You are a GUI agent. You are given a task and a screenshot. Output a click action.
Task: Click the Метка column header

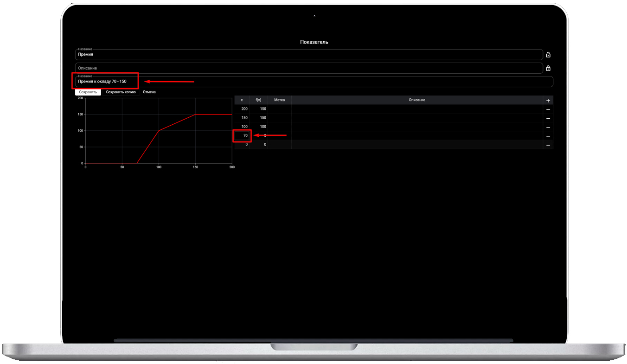coord(279,100)
